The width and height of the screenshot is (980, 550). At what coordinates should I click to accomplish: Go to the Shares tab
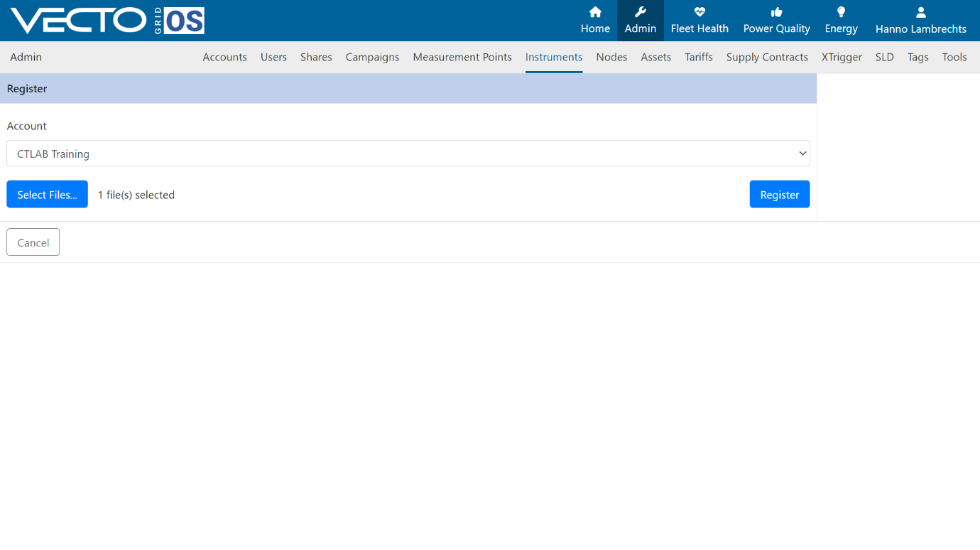[316, 57]
